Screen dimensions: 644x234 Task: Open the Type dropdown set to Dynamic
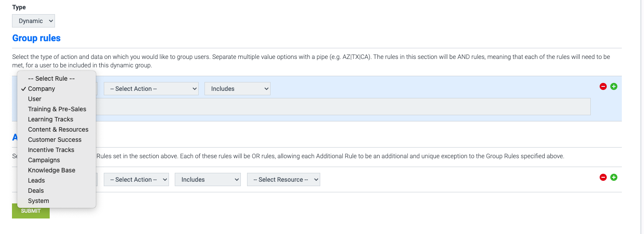(33, 21)
